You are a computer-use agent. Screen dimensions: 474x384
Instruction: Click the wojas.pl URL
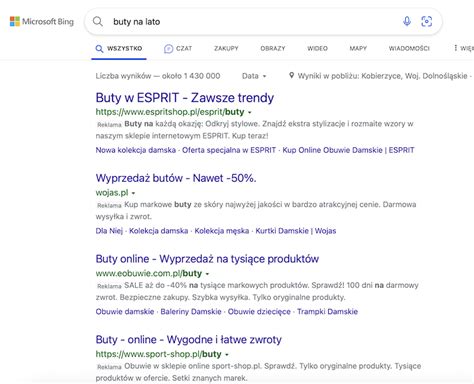point(112,193)
